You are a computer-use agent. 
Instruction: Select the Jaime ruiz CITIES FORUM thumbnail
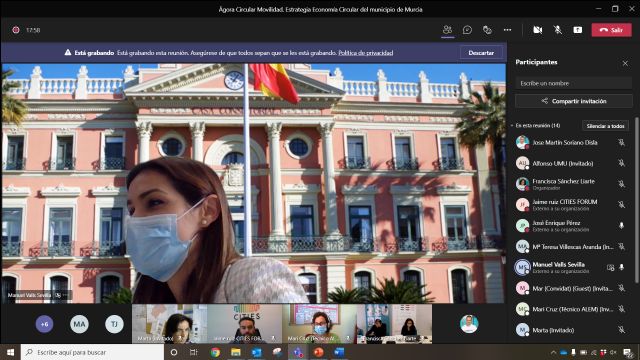pyautogui.click(x=244, y=324)
